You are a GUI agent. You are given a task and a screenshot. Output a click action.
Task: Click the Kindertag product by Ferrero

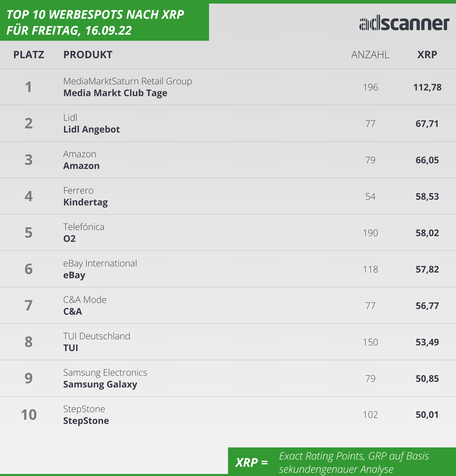85,202
